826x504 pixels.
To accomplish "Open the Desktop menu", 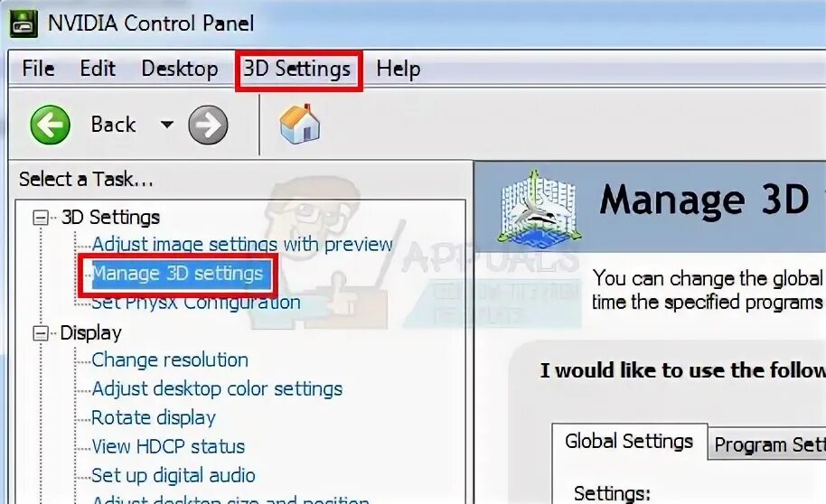I will pyautogui.click(x=180, y=69).
